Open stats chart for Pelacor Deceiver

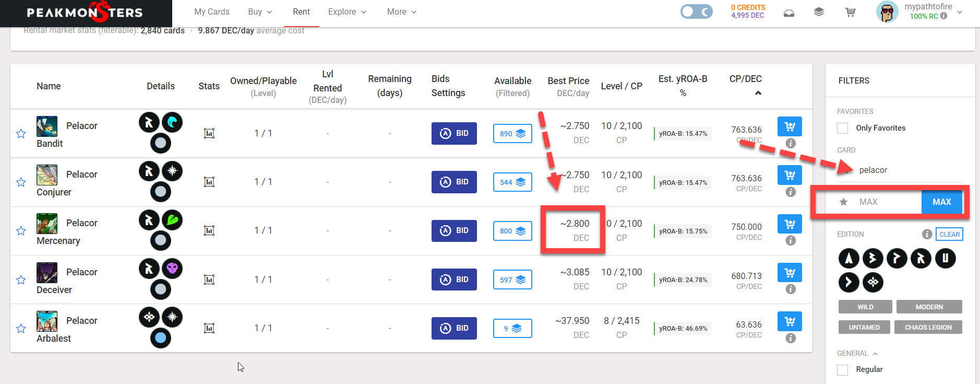(x=209, y=280)
